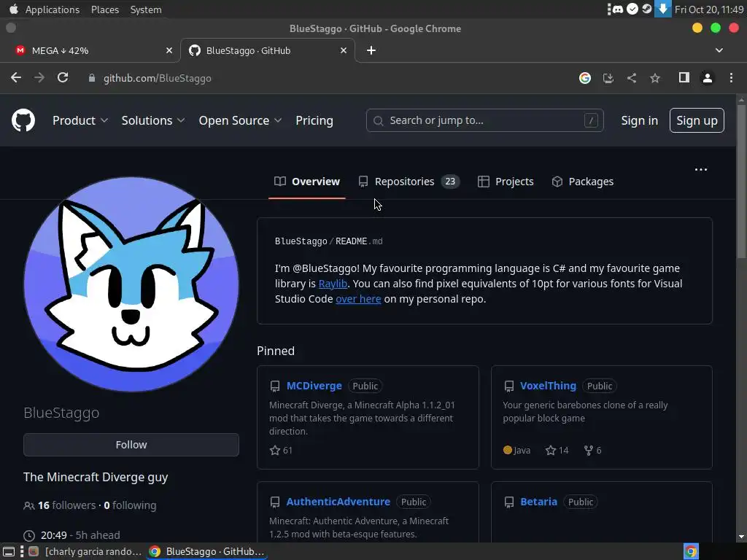
Task: Click the scrollbar down arrow
Action: click(741, 537)
